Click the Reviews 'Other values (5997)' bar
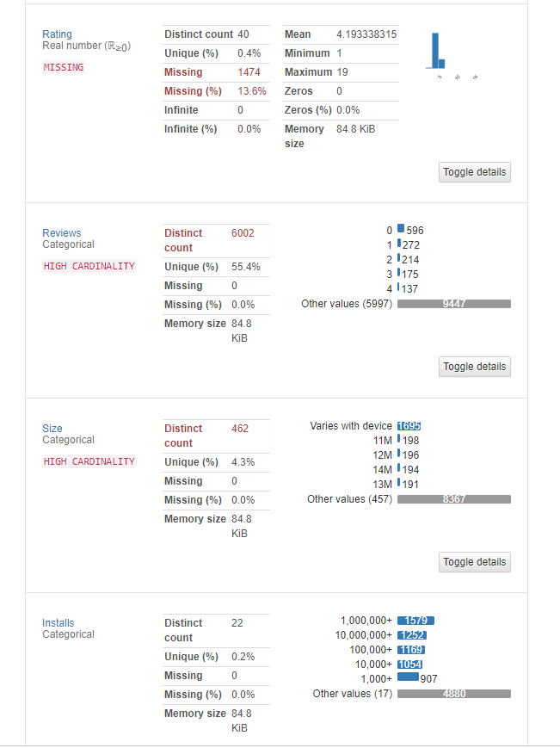The height and width of the screenshot is (748, 560). click(453, 304)
